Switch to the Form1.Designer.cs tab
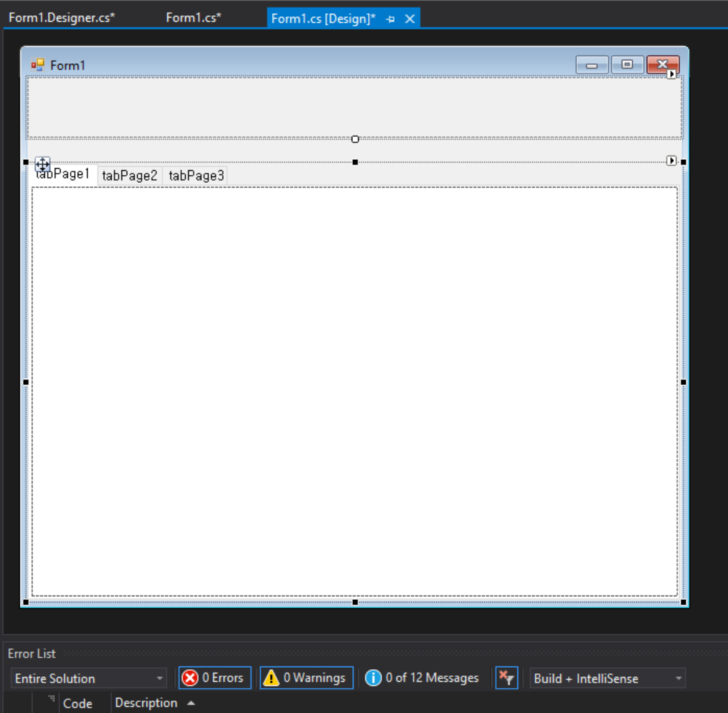This screenshot has width=728, height=713. point(62,17)
